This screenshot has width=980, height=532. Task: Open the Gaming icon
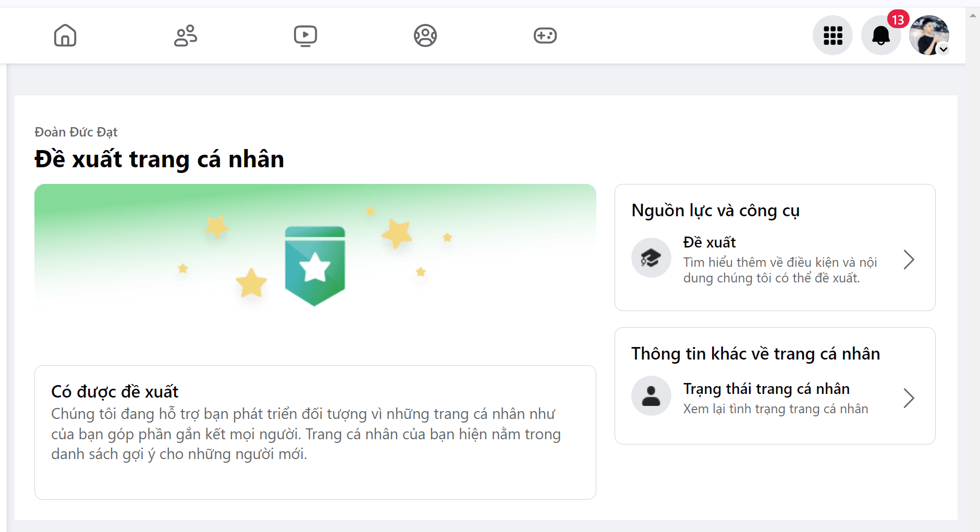pyautogui.click(x=545, y=35)
